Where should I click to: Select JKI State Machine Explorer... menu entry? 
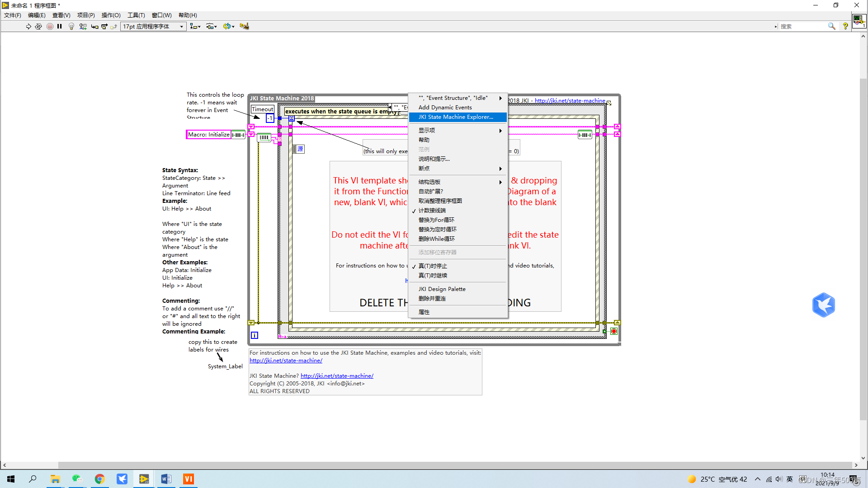coord(458,117)
